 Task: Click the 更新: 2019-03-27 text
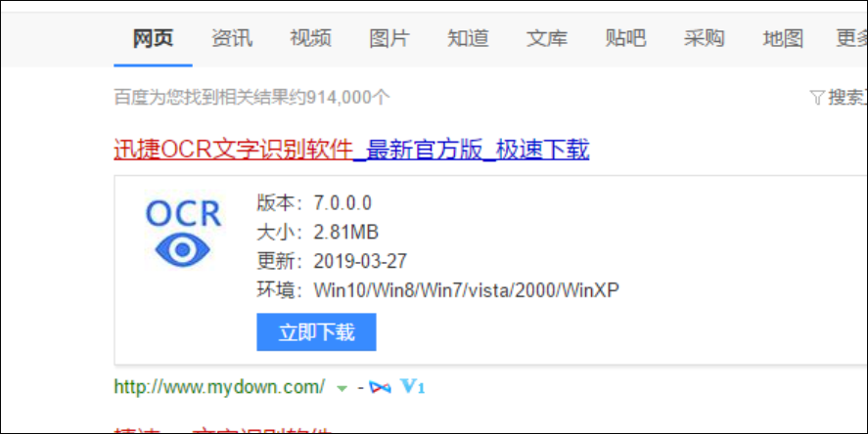(332, 261)
